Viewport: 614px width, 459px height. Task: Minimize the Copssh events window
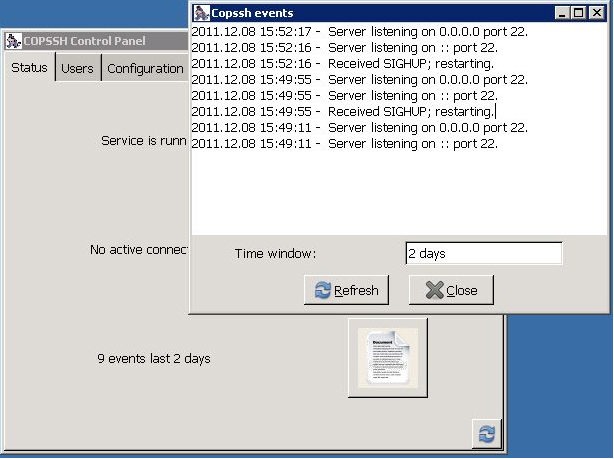562,13
